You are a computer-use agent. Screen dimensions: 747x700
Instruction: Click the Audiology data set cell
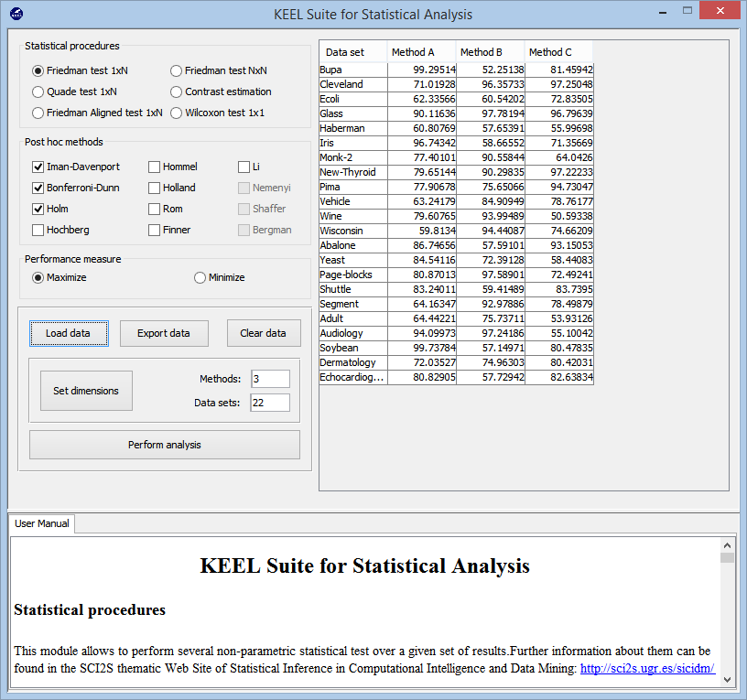pyautogui.click(x=353, y=333)
